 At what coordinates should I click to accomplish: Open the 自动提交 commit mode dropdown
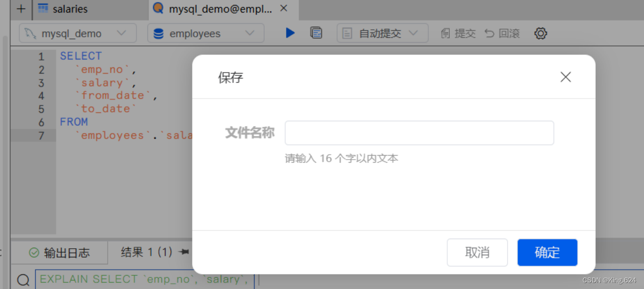tap(382, 34)
